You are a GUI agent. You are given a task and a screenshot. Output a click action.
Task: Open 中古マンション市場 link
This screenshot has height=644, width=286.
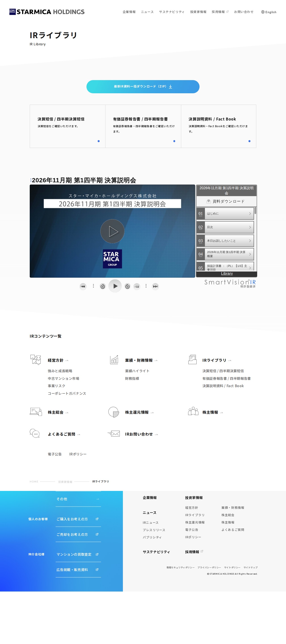coord(63,378)
